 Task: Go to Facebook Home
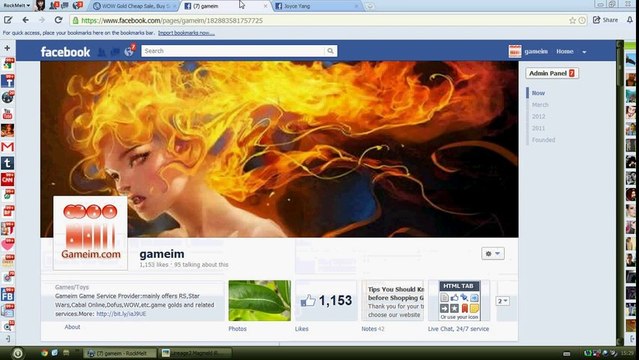click(565, 51)
